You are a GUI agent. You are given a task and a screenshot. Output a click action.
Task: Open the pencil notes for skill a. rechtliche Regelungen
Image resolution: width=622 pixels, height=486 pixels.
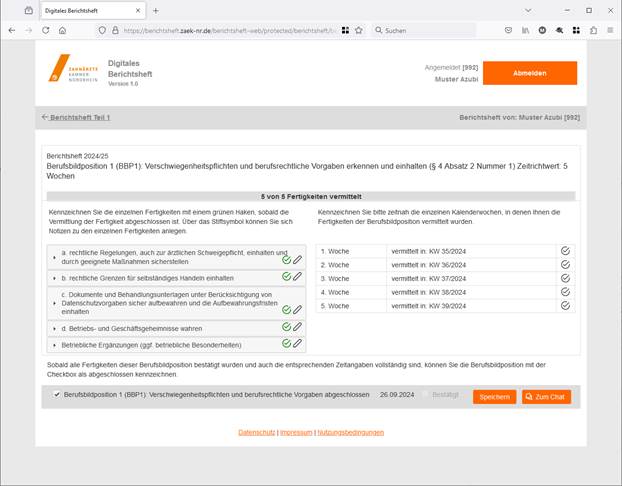pyautogui.click(x=298, y=260)
